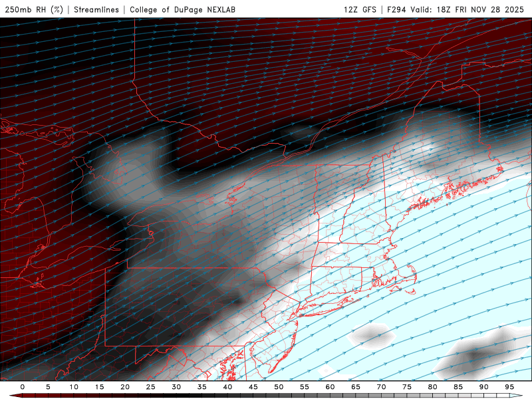Click the '10' value on the color scale
532x399 pixels.
coord(74,387)
